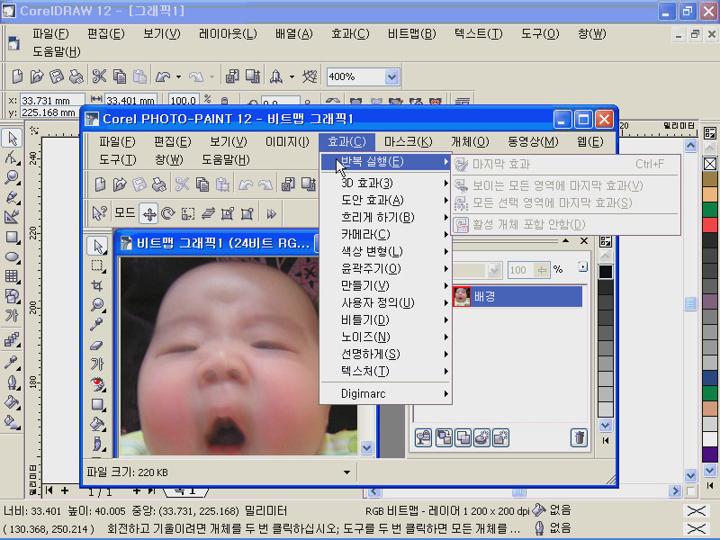Select the Zoom tool in PHOTO-PAINT toolbox
This screenshot has height=540, width=720.
coord(97,305)
